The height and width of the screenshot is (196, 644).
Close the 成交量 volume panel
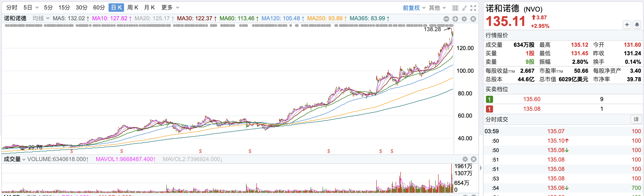click(x=473, y=159)
